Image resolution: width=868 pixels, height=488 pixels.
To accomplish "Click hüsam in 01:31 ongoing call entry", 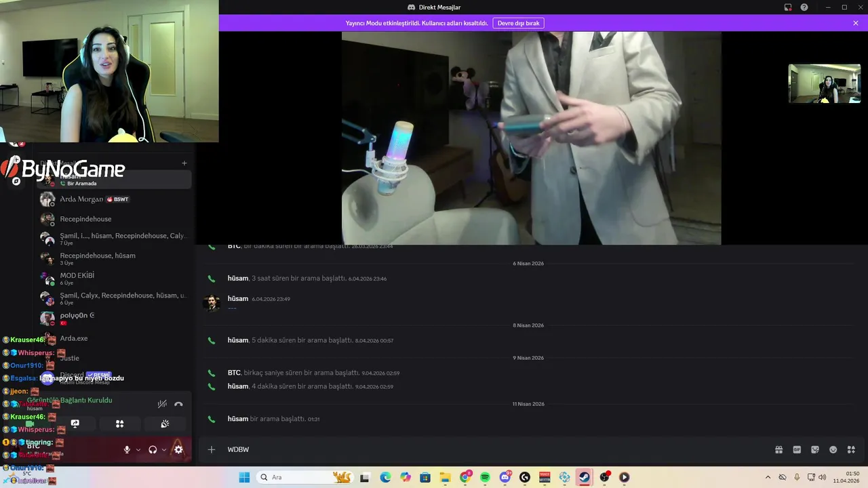I will (238, 419).
